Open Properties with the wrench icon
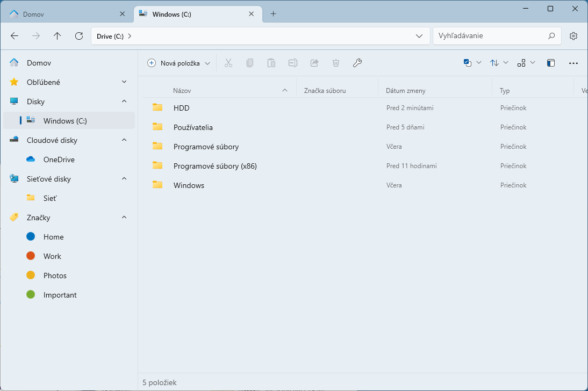The width and height of the screenshot is (588, 391). [x=357, y=63]
